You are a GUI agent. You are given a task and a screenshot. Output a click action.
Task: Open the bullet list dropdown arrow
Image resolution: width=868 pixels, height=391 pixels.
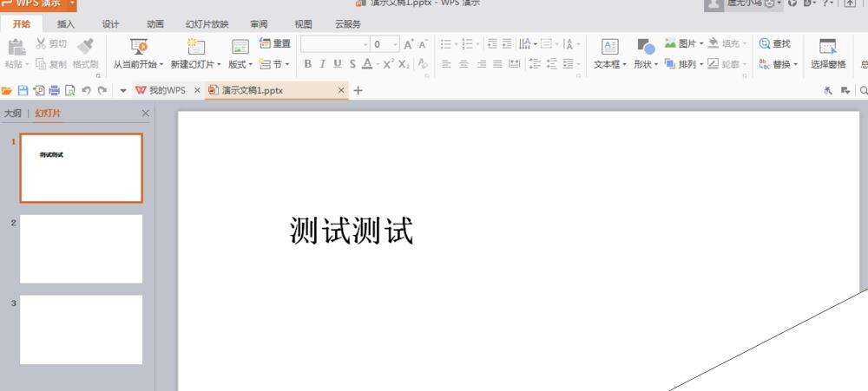pyautogui.click(x=457, y=44)
